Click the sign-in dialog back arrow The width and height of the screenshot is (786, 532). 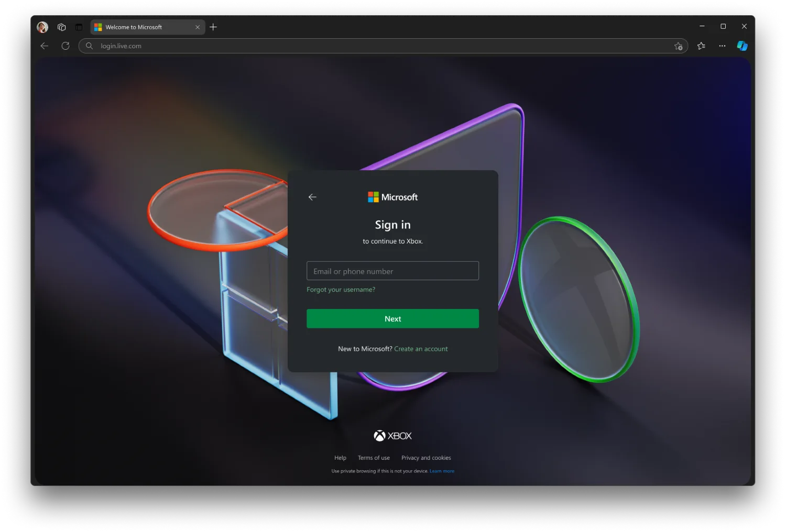coord(312,197)
